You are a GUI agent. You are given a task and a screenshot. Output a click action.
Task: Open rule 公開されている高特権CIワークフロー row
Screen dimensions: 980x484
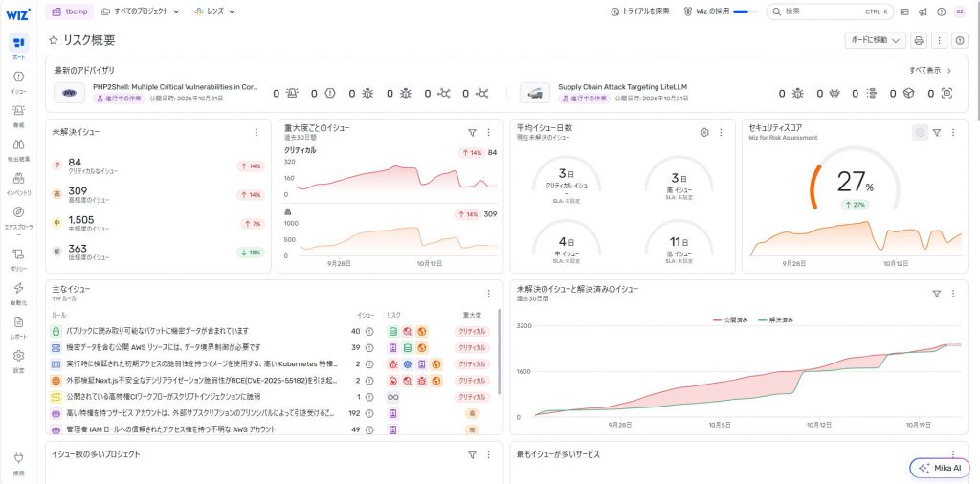[272, 397]
